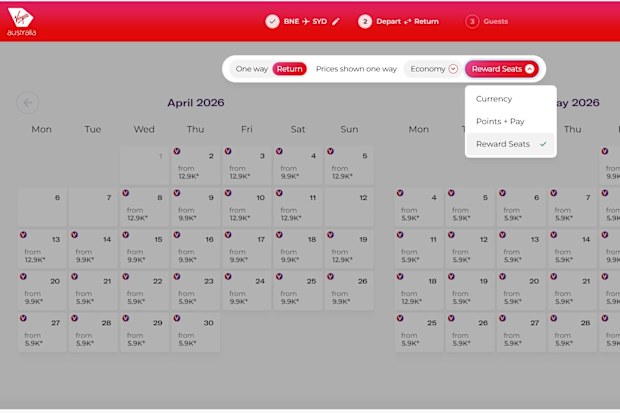Collapse Reward Seats chevron icon
The height and width of the screenshot is (413, 620).
[529, 69]
